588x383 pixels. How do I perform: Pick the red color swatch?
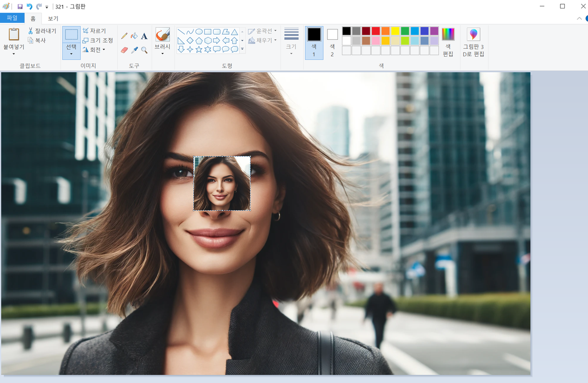click(x=376, y=31)
